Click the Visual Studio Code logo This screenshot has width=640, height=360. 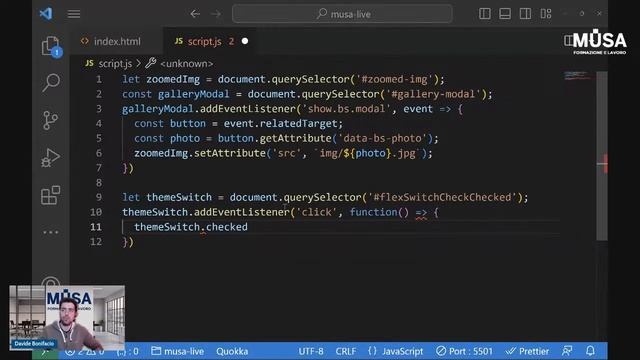point(46,13)
